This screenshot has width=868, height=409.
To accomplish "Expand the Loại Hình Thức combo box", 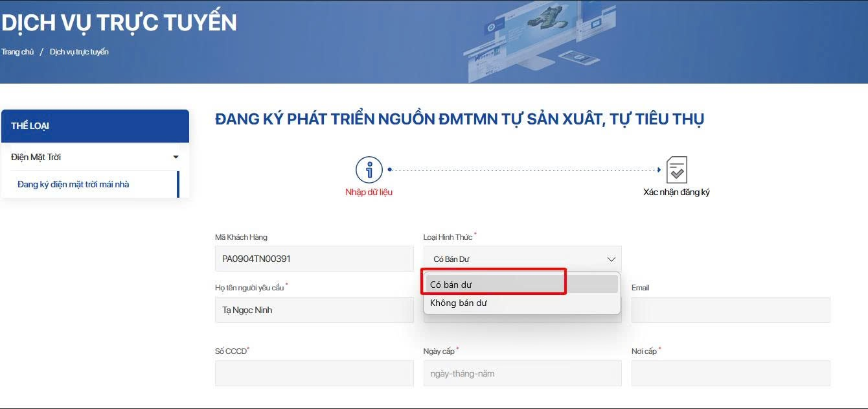I will point(522,259).
